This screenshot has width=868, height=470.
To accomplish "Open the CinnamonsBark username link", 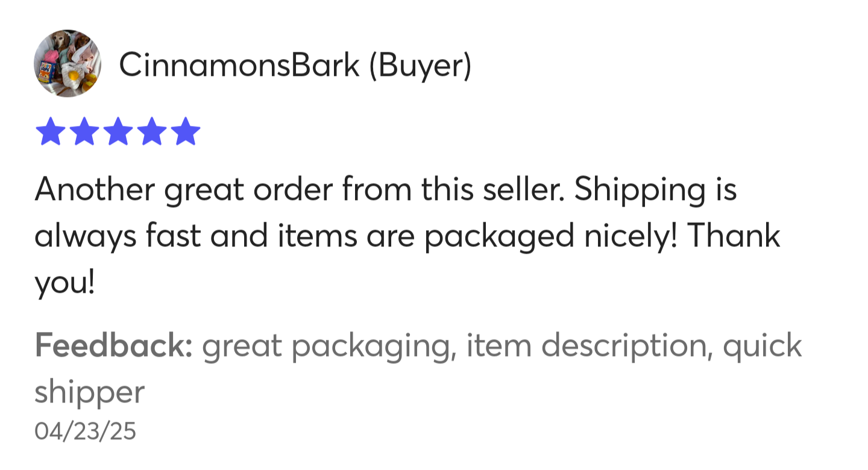I will pyautogui.click(x=239, y=64).
